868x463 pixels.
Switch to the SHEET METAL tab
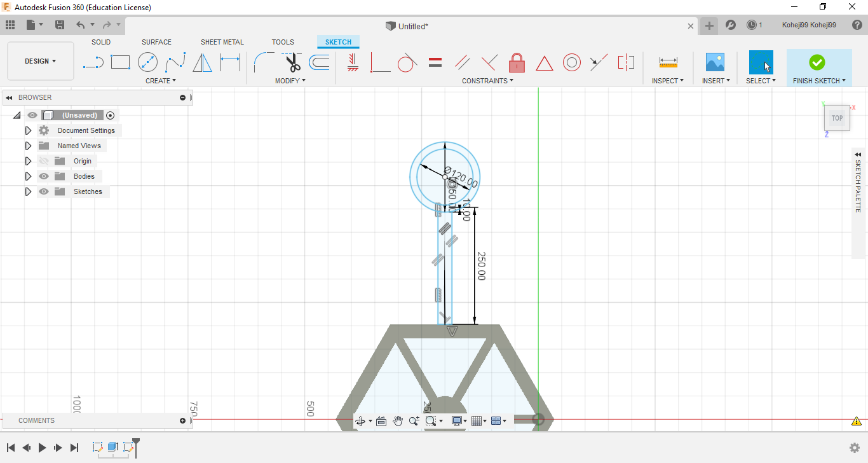[222, 42]
